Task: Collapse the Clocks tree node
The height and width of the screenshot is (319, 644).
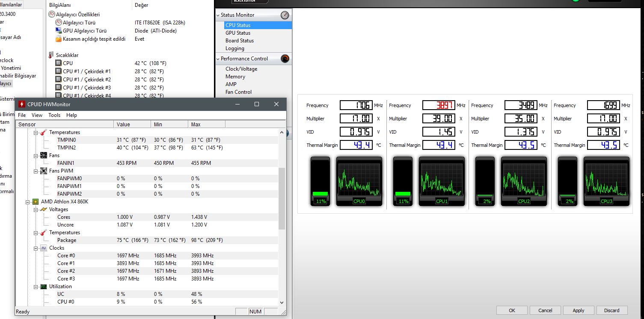Action: 36,248
